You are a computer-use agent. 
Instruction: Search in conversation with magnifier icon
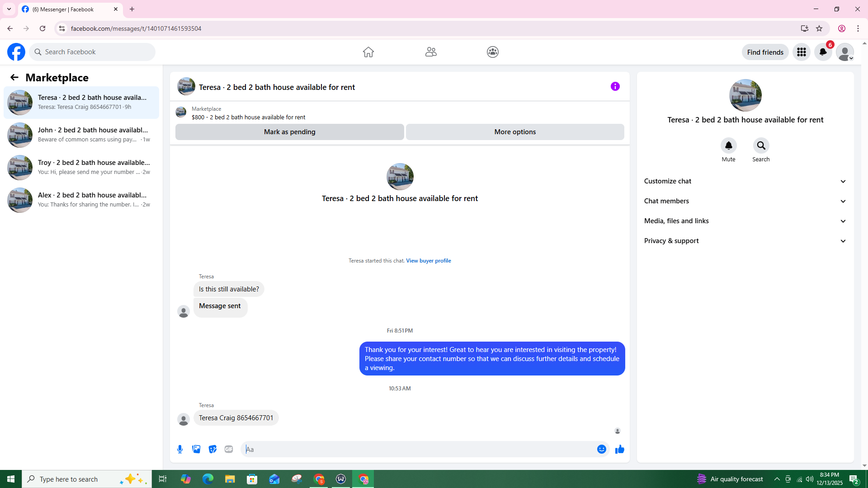[x=761, y=145]
